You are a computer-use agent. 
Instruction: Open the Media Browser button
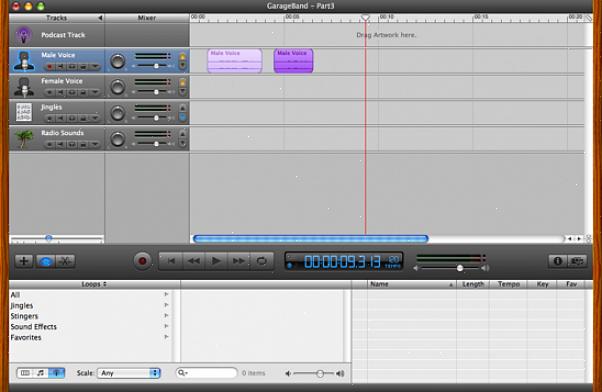tap(577, 261)
